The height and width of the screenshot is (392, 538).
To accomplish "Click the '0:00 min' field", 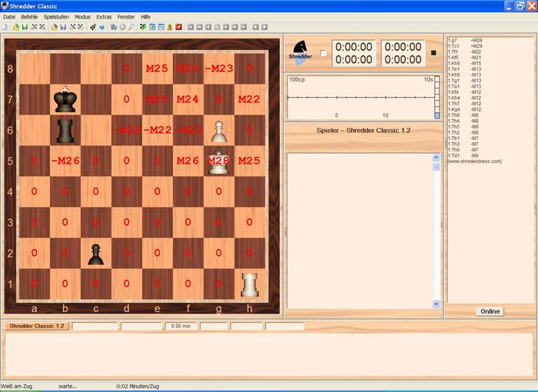I will [181, 326].
